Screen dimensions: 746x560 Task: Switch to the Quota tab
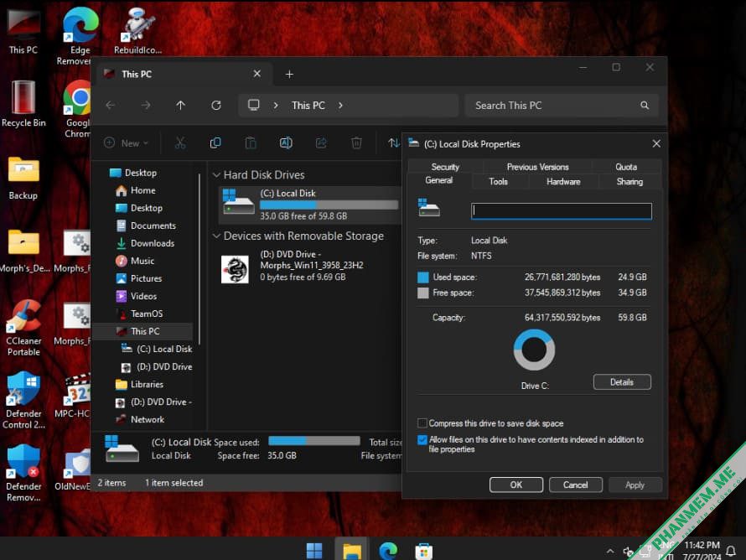coord(626,167)
